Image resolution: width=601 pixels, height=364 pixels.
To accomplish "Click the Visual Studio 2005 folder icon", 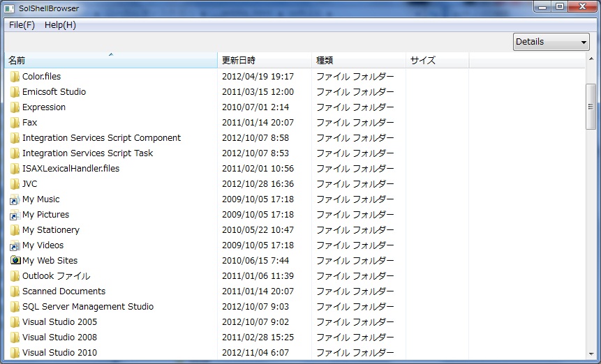I will 15,322.
